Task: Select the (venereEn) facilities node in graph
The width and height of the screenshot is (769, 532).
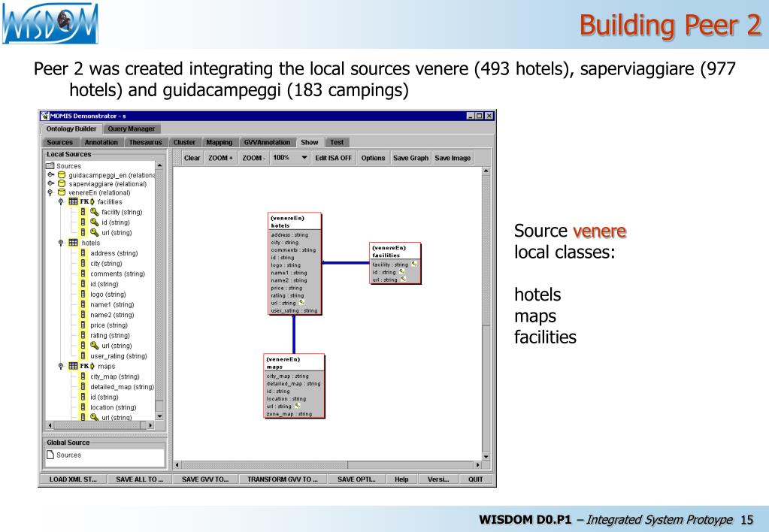Action: [395, 263]
